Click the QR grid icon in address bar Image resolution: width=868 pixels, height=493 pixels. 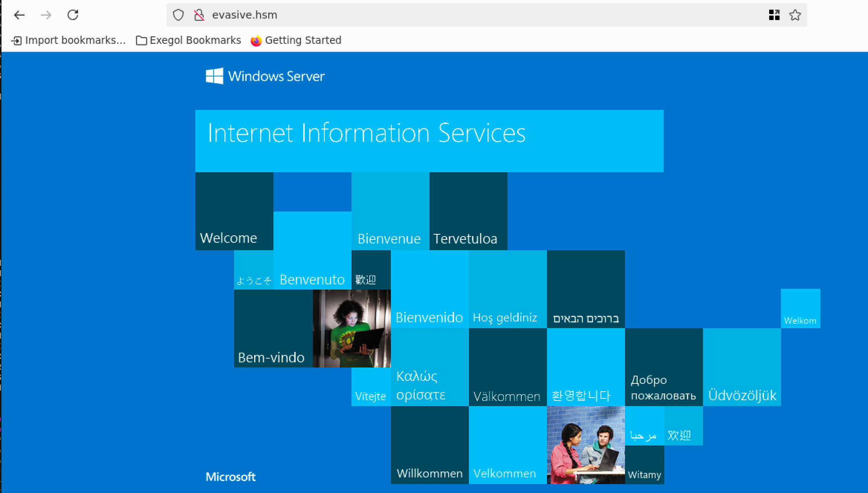[x=774, y=15]
